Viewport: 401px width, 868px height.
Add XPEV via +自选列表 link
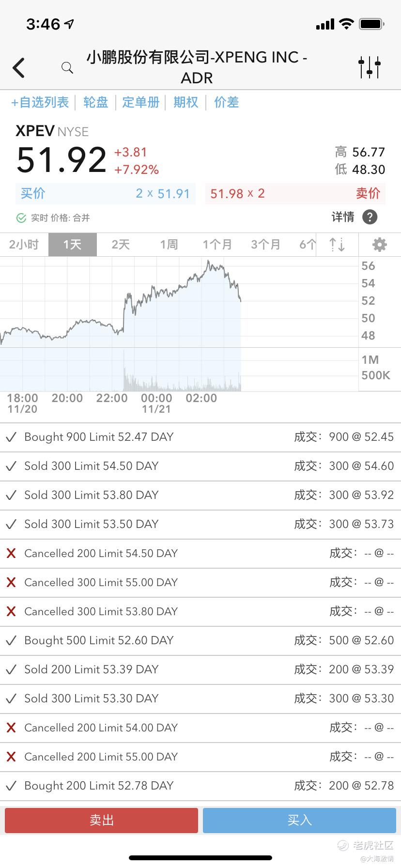40,102
